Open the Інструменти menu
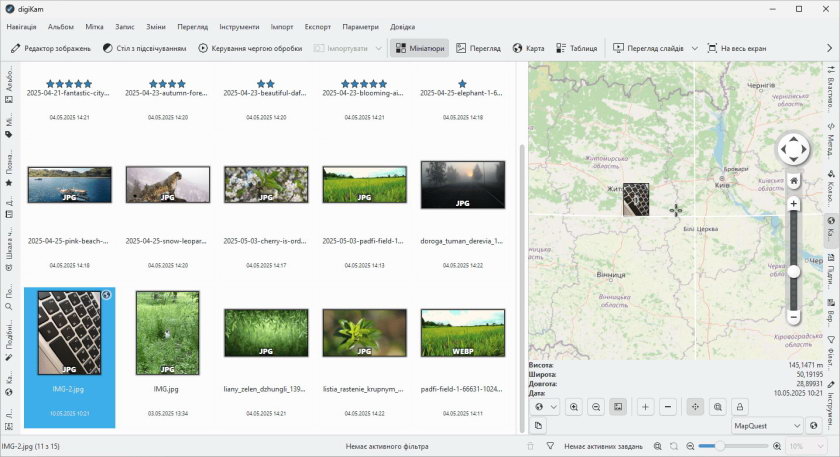840x457 pixels. click(240, 27)
